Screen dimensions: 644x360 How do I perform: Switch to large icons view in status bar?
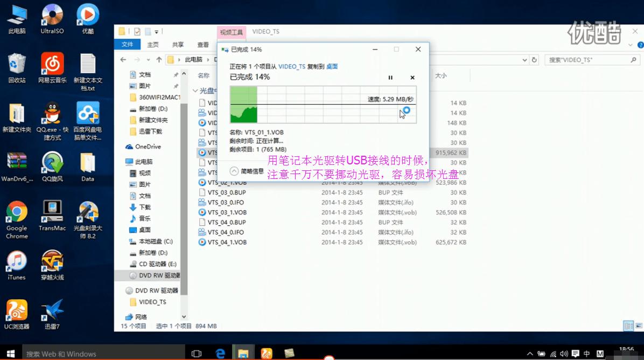point(639,325)
